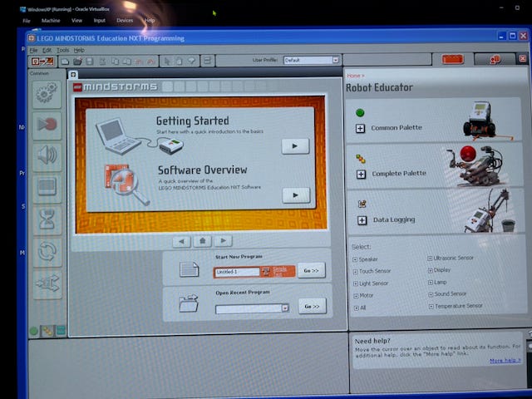Open the User Profile dropdown
The height and width of the screenshot is (399, 532).
coord(335,61)
